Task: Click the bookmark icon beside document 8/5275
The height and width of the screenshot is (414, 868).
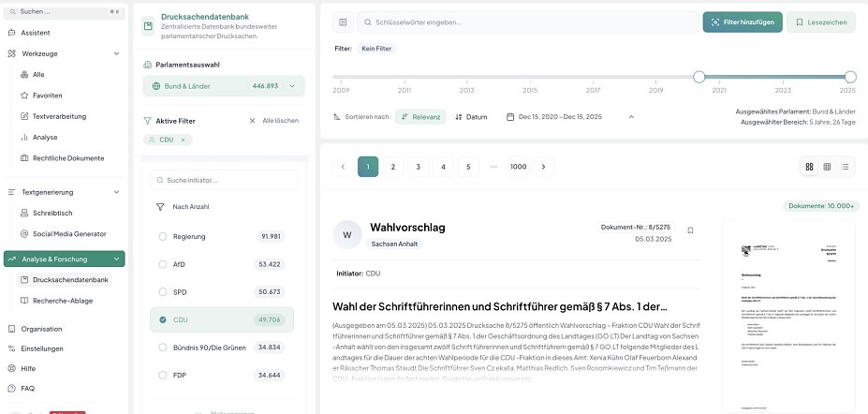Action: [690, 229]
